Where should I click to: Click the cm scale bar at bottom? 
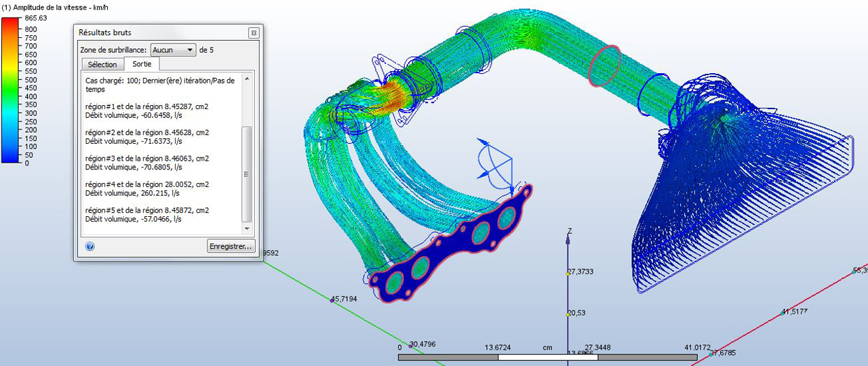pyautogui.click(x=547, y=357)
